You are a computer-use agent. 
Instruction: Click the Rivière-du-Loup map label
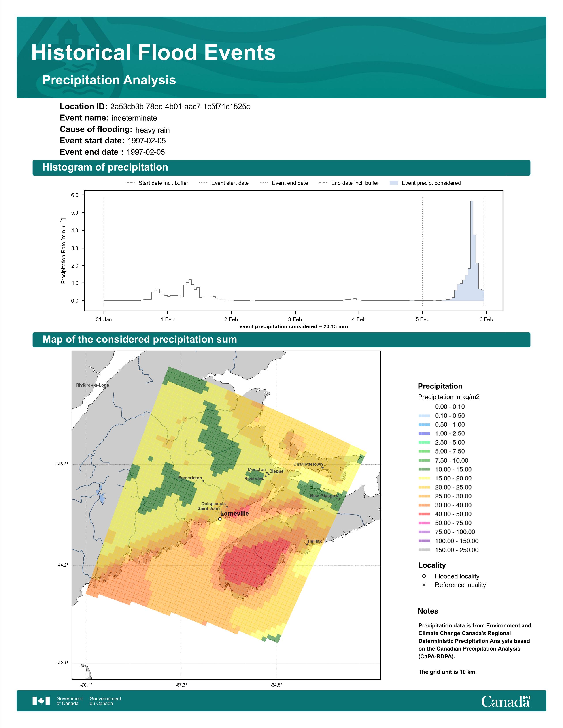tap(93, 385)
